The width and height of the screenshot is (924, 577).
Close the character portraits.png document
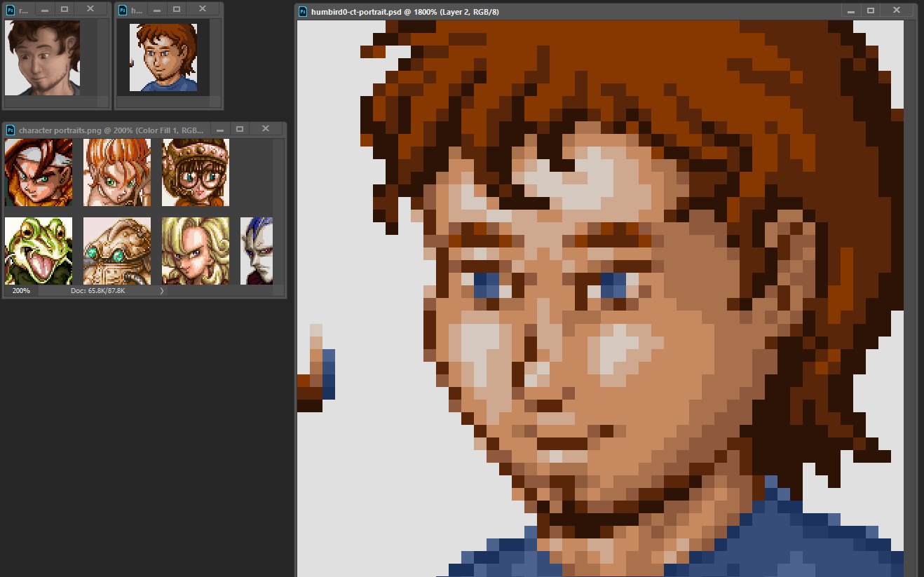click(x=266, y=130)
